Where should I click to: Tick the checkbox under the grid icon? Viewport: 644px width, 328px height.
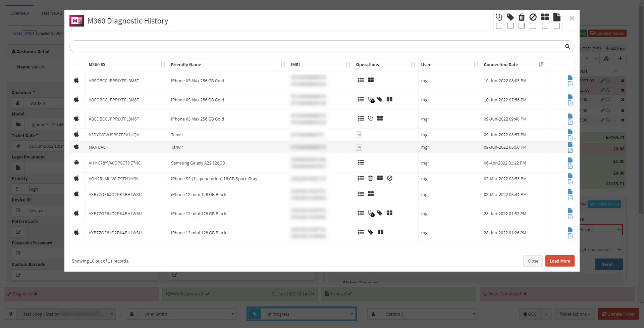545,26
